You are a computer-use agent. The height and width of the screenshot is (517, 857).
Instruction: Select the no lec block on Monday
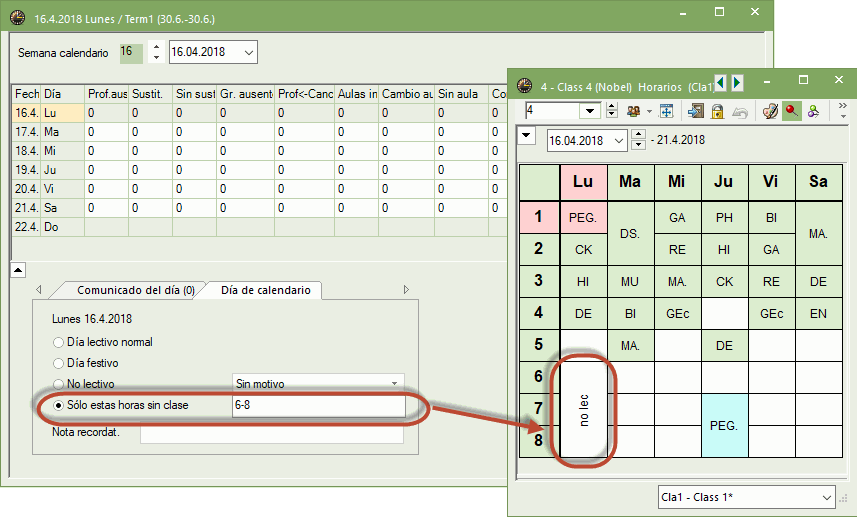pyautogui.click(x=583, y=410)
